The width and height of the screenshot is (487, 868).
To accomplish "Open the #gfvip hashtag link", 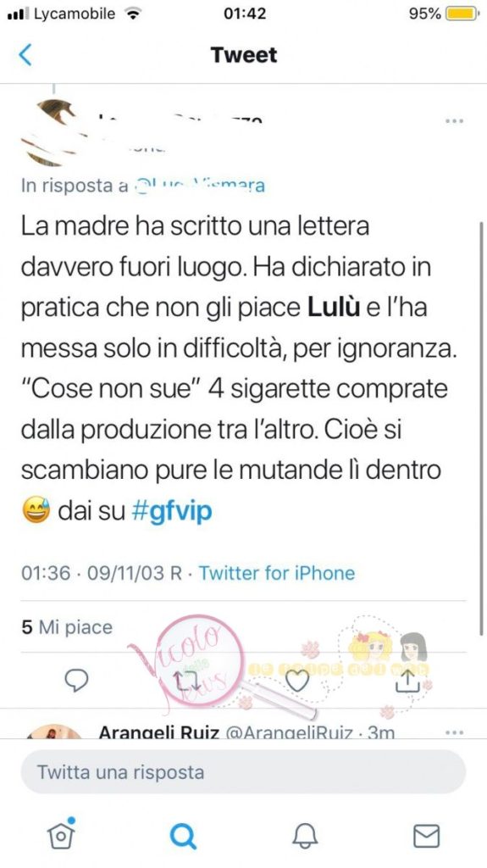I will 172,511.
